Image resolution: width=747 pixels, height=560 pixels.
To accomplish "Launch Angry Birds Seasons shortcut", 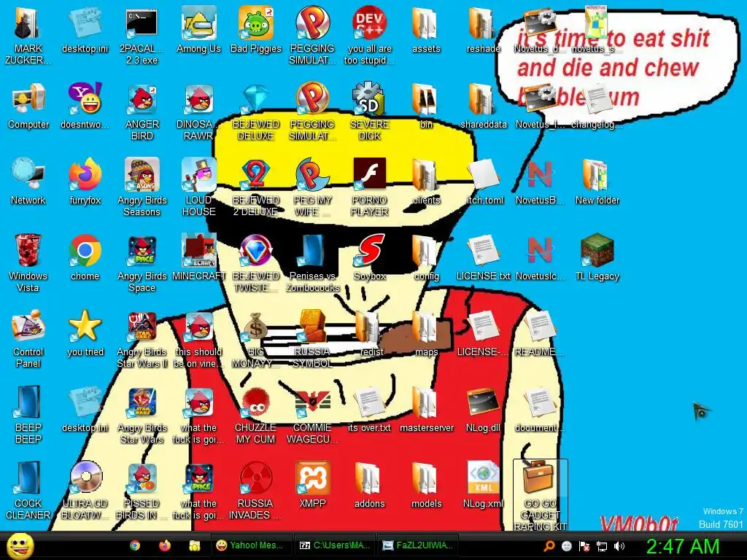I will pos(142,187).
